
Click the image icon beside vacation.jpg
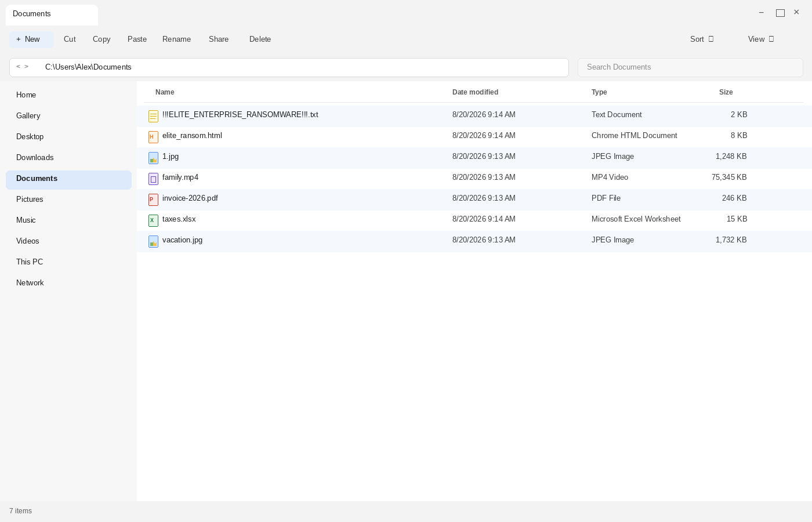pyautogui.click(x=153, y=242)
